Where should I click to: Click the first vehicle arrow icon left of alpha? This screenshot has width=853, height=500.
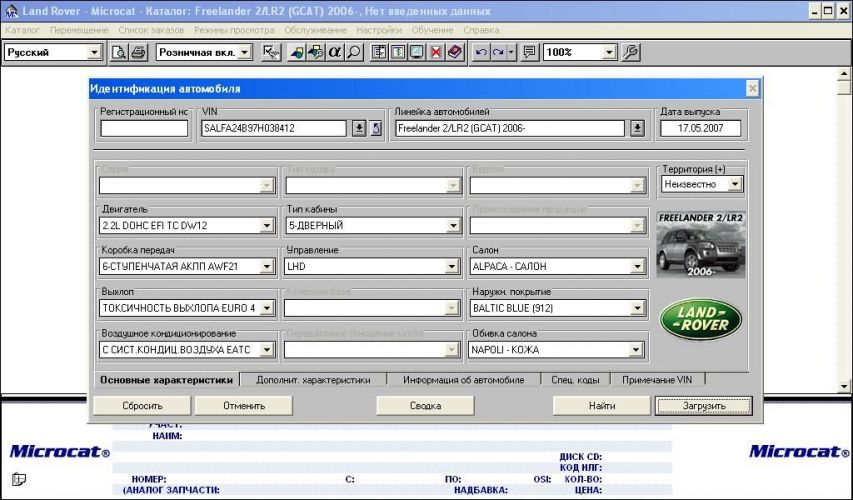click(x=296, y=52)
